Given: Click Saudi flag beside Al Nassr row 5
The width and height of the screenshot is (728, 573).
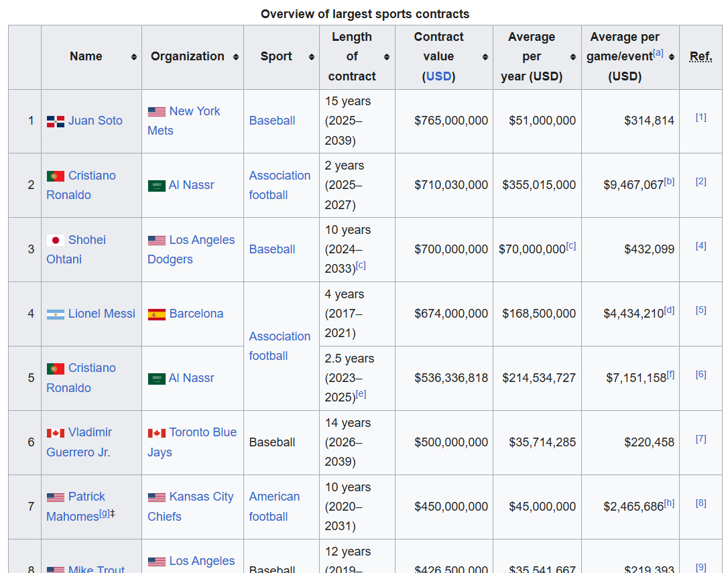Looking at the screenshot, I should [x=156, y=379].
